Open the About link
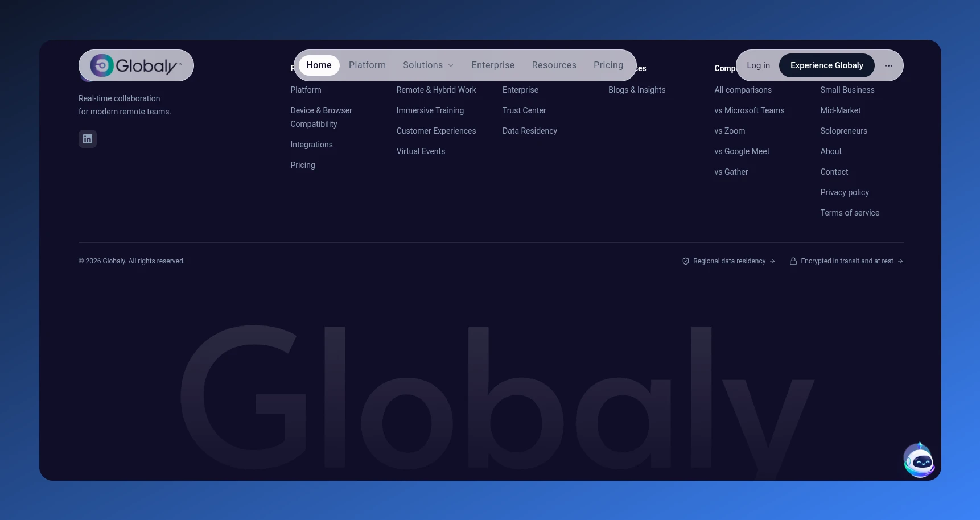This screenshot has width=980, height=520. pos(831,151)
